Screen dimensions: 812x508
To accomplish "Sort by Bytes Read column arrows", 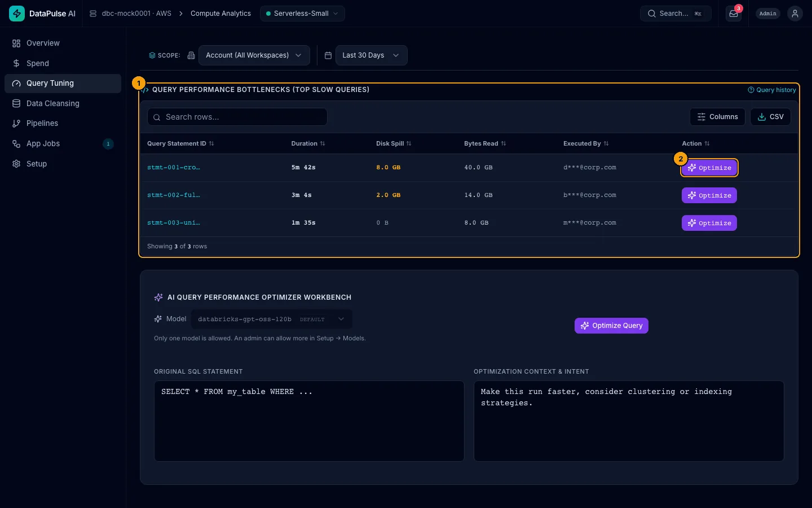I will [504, 143].
